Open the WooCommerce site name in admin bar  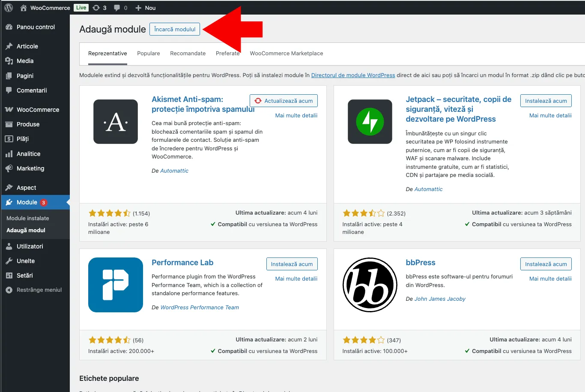click(x=50, y=8)
